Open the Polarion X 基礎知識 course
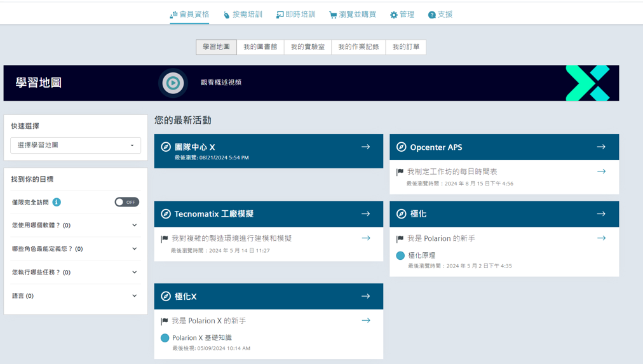Viewport: 643px width, 364px height. (x=202, y=338)
